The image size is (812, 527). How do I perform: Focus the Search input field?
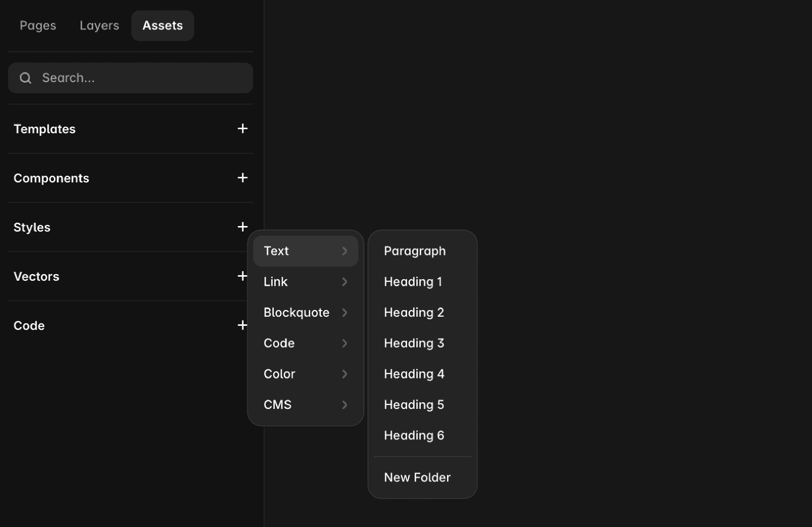tap(130, 78)
